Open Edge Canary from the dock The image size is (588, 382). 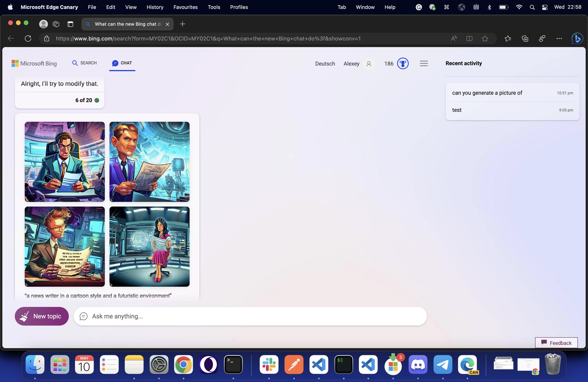(467, 365)
